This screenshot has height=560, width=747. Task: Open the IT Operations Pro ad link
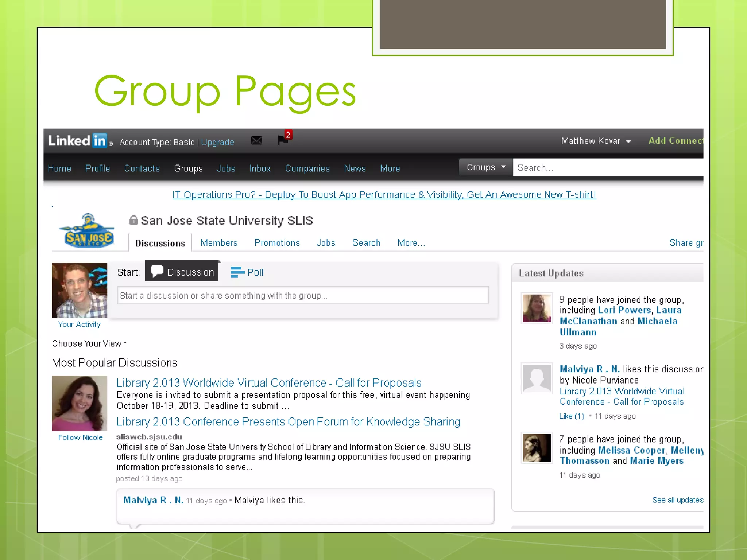click(384, 195)
